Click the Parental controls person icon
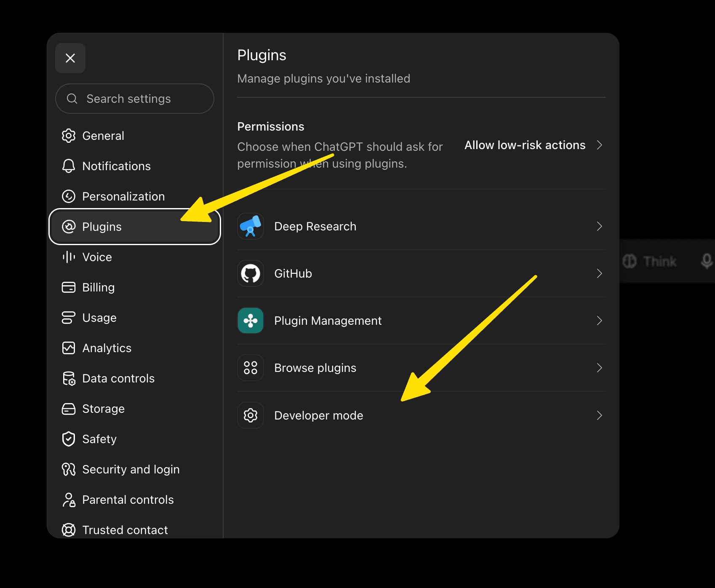The height and width of the screenshot is (588, 715). (69, 500)
